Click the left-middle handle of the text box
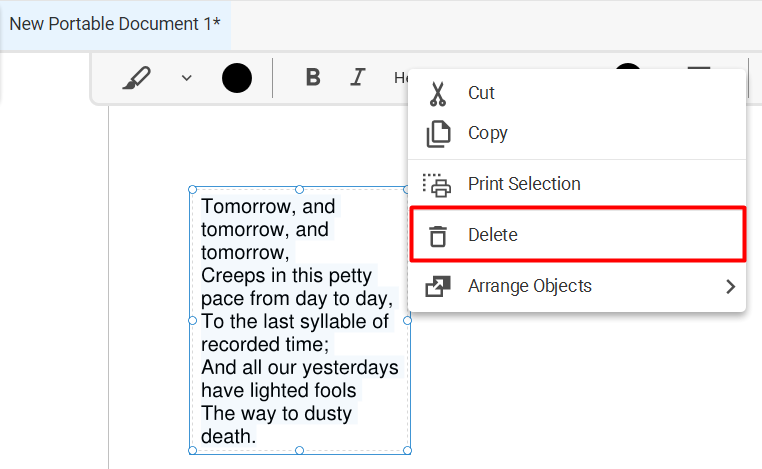The height and width of the screenshot is (469, 762). click(x=192, y=320)
